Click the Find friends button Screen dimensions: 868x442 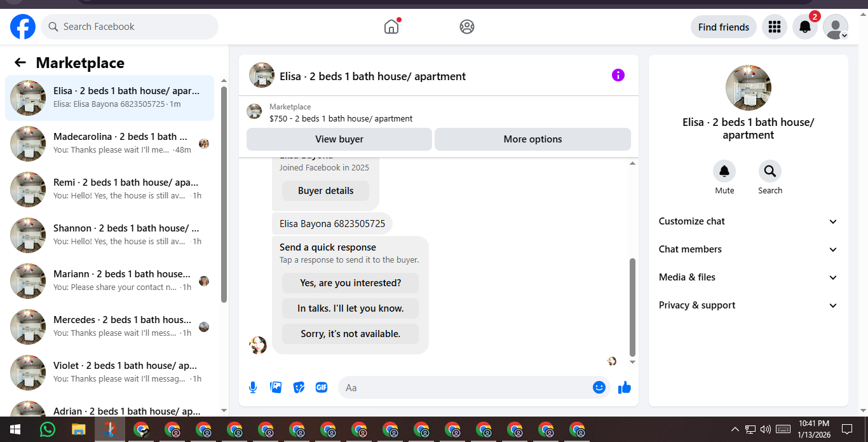coord(723,27)
